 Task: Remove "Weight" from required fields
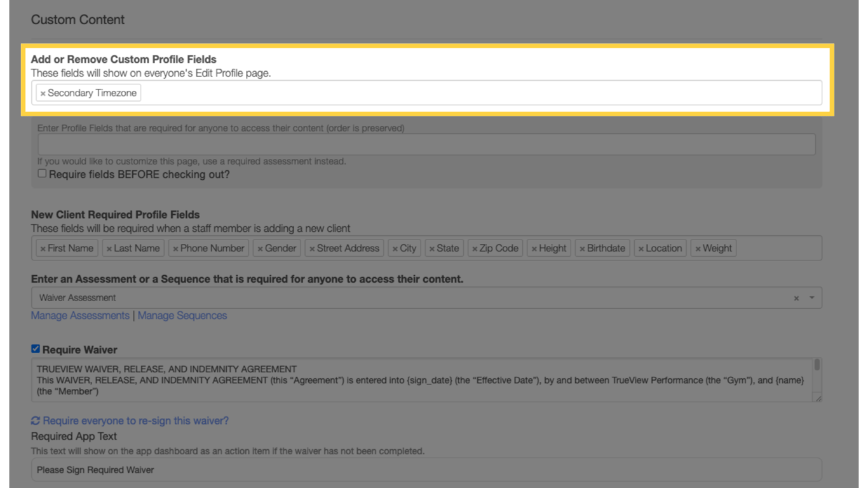coord(697,248)
